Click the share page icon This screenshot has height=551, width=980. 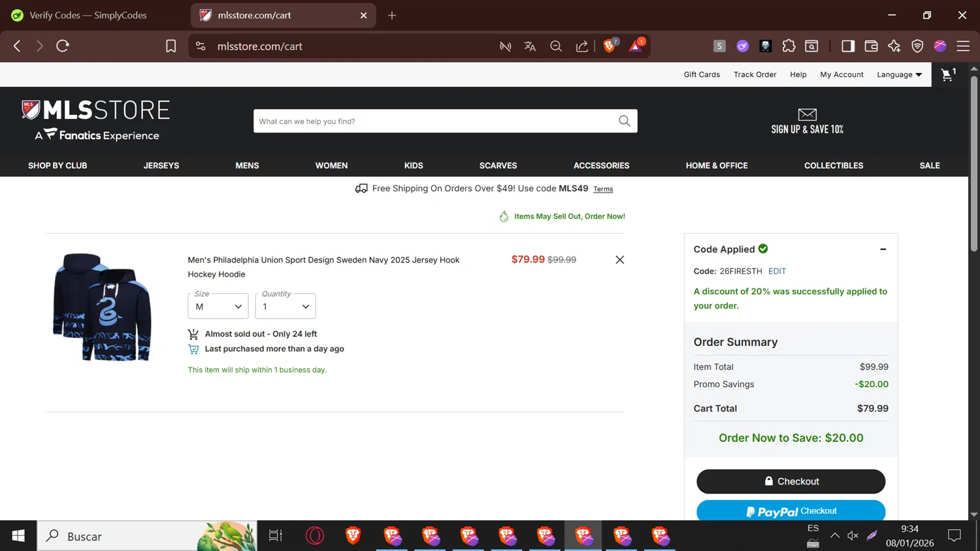coord(581,46)
